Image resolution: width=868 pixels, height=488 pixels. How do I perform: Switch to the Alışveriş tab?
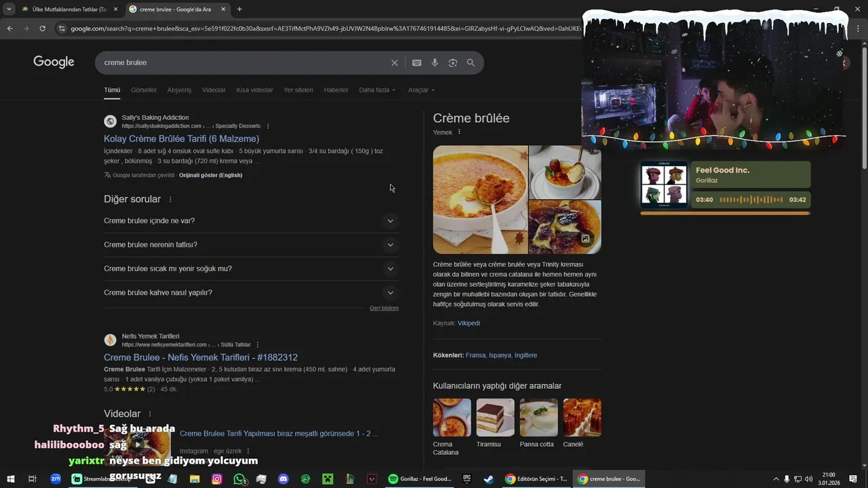tap(180, 90)
